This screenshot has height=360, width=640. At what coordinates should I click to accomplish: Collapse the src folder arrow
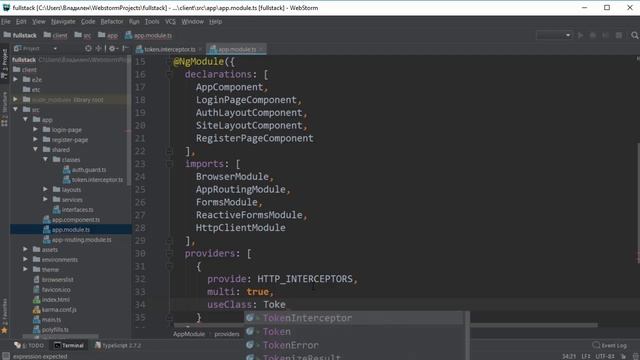[16, 110]
